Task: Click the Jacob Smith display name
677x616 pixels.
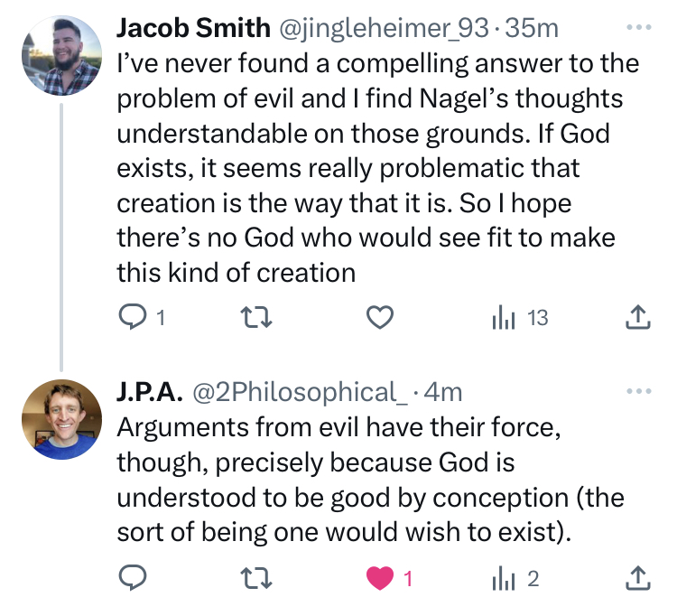Action: [193, 28]
